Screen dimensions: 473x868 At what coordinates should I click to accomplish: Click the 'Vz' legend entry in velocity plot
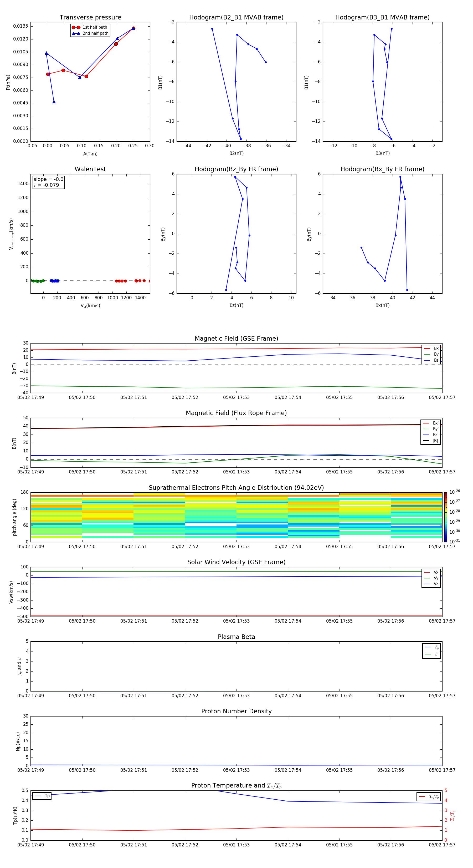431,584
